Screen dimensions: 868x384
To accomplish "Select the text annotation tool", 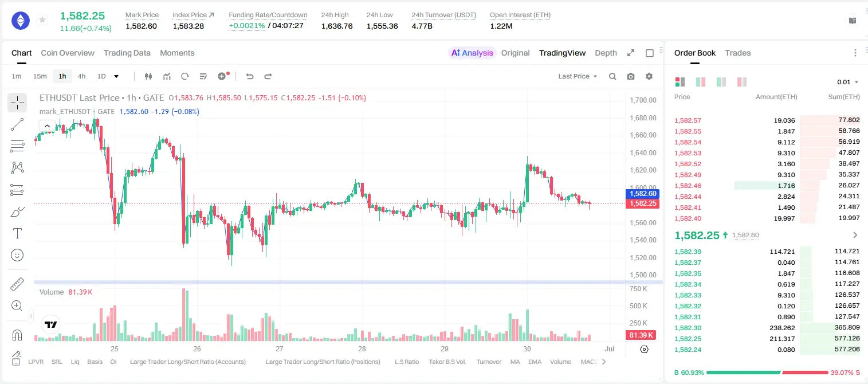I will point(17,233).
